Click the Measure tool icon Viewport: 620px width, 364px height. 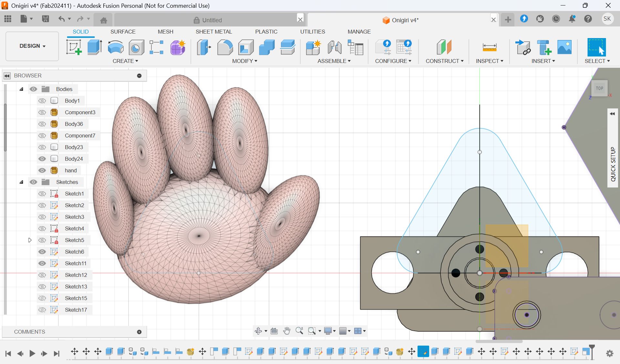coord(490,47)
